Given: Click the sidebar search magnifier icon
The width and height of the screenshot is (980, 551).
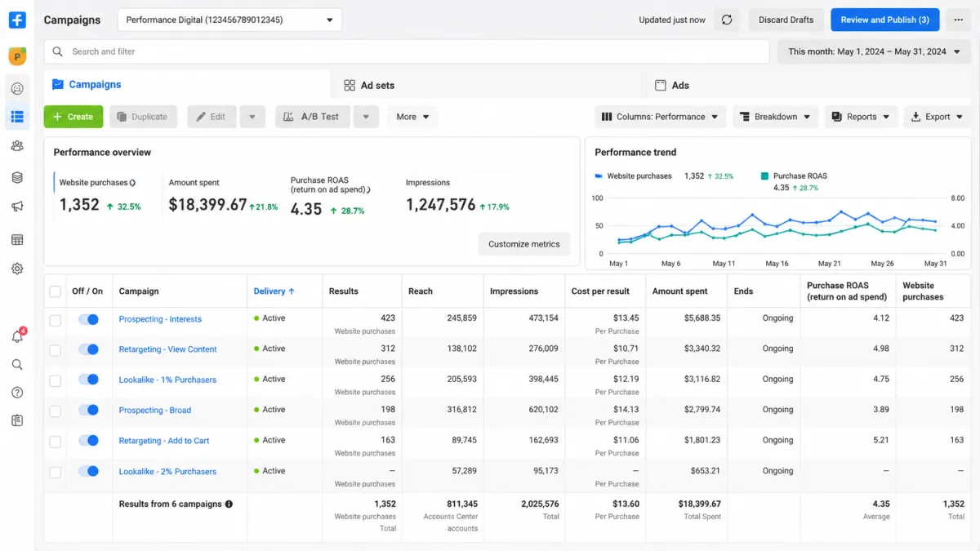Looking at the screenshot, I should [x=17, y=365].
